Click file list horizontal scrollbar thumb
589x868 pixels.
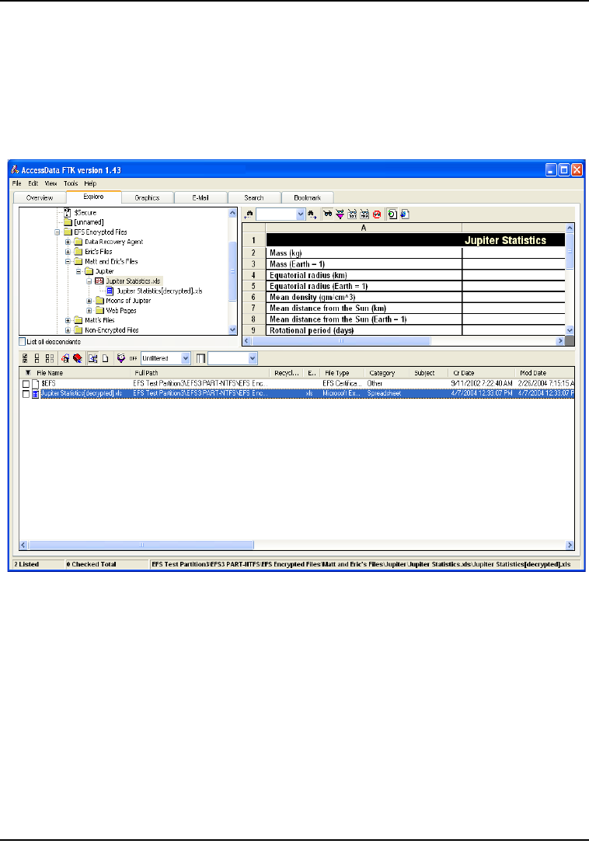tap(141, 546)
